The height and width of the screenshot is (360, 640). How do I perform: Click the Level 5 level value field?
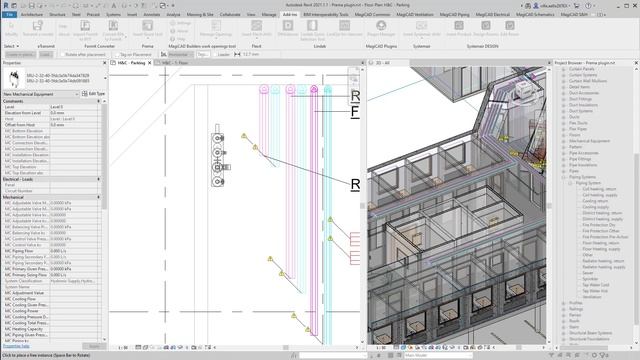pyautogui.click(x=73, y=107)
